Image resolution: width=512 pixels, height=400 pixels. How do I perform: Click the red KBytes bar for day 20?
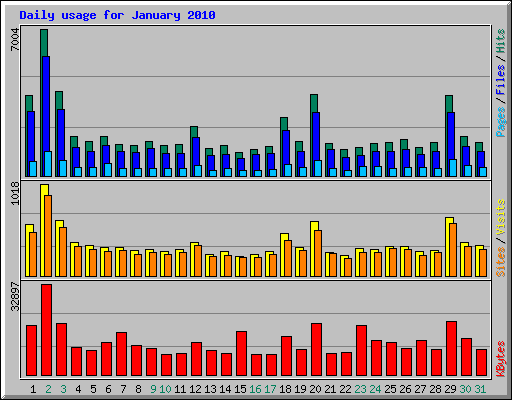coord(316,350)
